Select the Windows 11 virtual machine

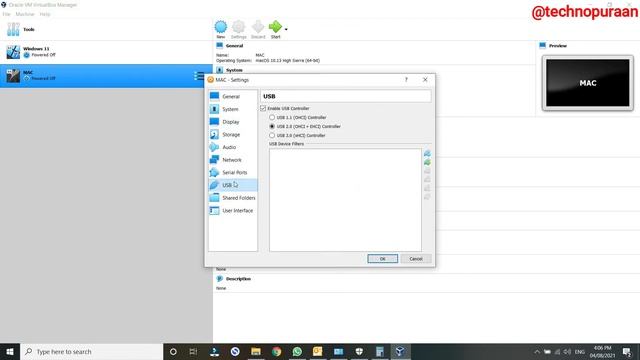106,52
